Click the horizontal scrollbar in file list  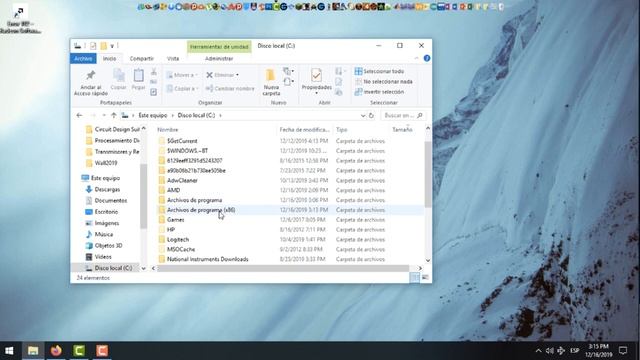283,268
